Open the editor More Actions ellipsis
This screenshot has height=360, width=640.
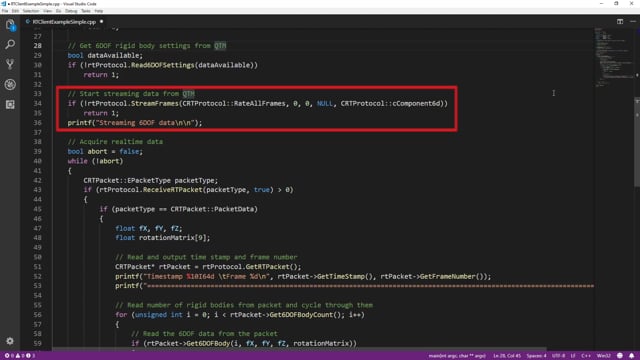(x=633, y=22)
